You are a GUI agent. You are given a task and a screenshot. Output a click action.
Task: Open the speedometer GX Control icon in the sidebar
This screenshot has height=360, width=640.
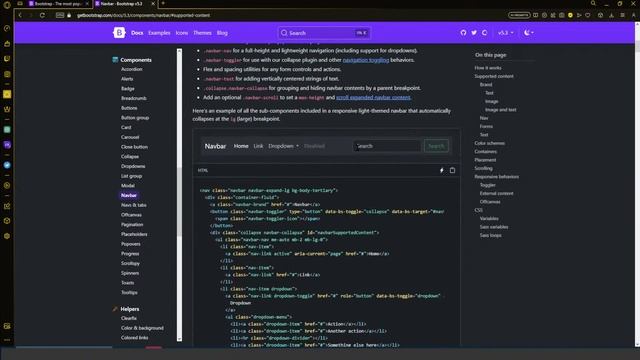(7, 28)
